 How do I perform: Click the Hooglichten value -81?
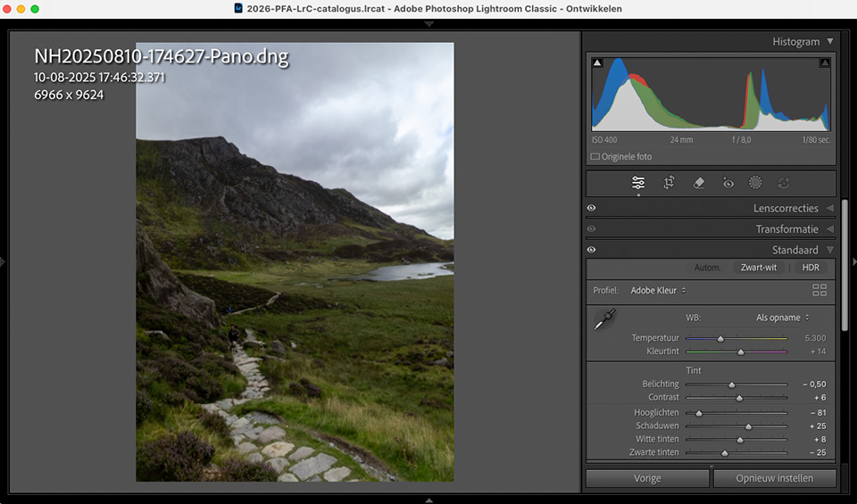click(819, 412)
